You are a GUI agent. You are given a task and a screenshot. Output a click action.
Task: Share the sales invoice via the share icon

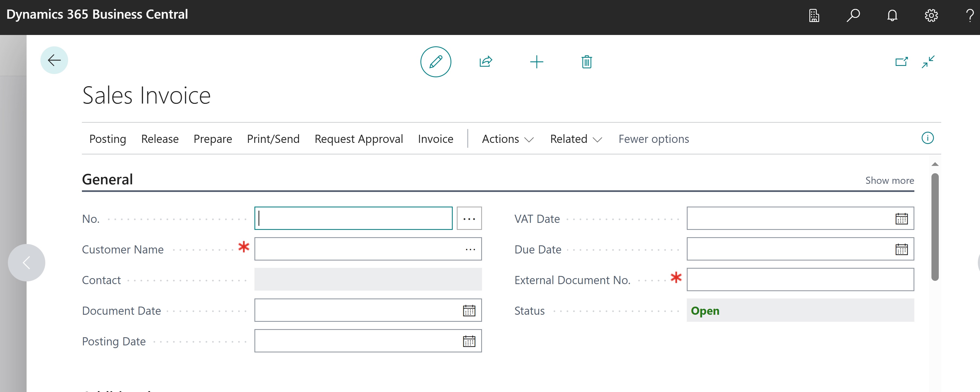click(x=486, y=62)
